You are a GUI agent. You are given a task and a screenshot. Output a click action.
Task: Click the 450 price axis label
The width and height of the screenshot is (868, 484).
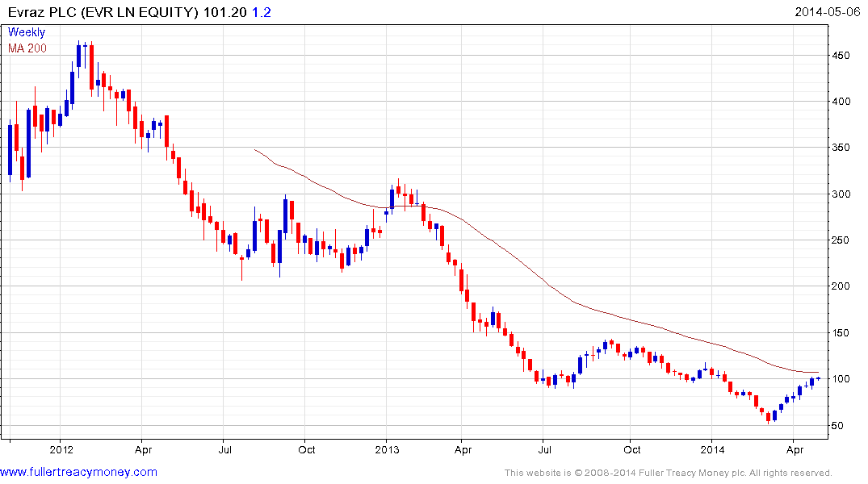click(x=841, y=56)
